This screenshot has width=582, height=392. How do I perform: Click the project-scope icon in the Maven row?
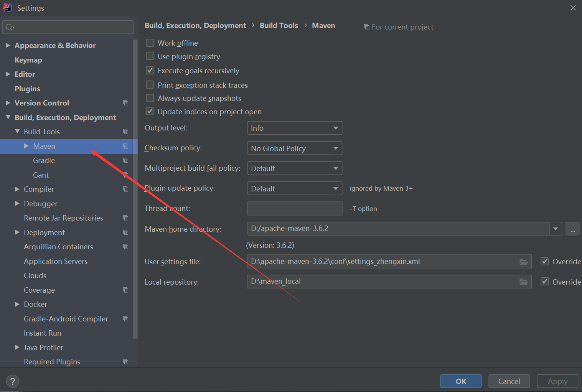point(125,146)
